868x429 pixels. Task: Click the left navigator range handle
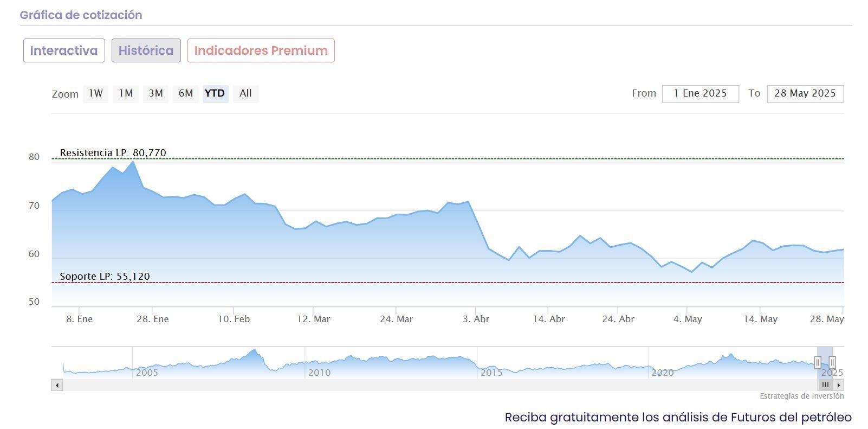[818, 362]
